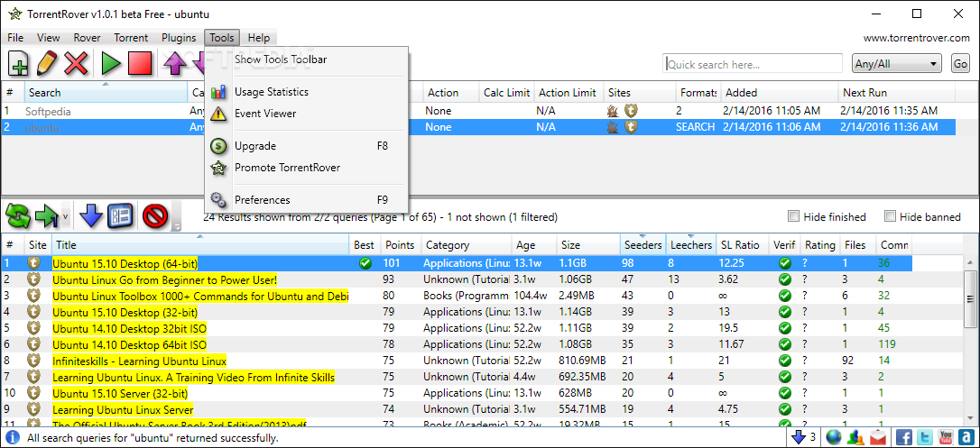Enable the Hide banned checkbox

(890, 216)
